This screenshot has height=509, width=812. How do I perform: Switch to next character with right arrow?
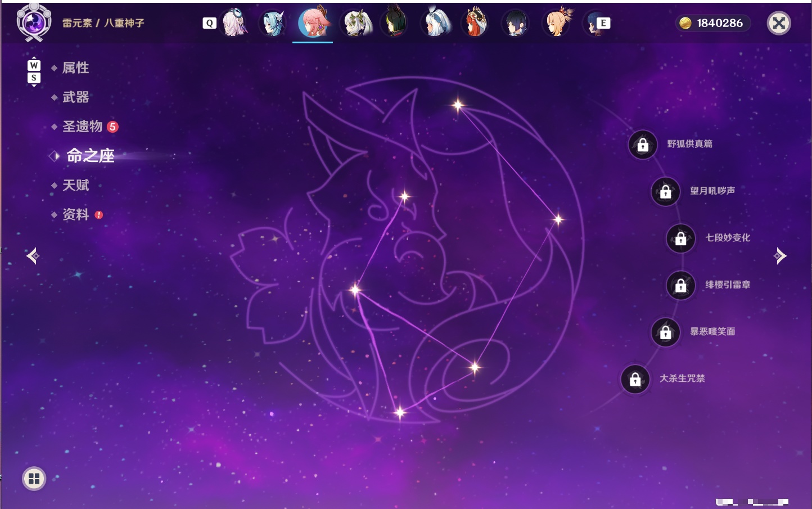point(780,256)
